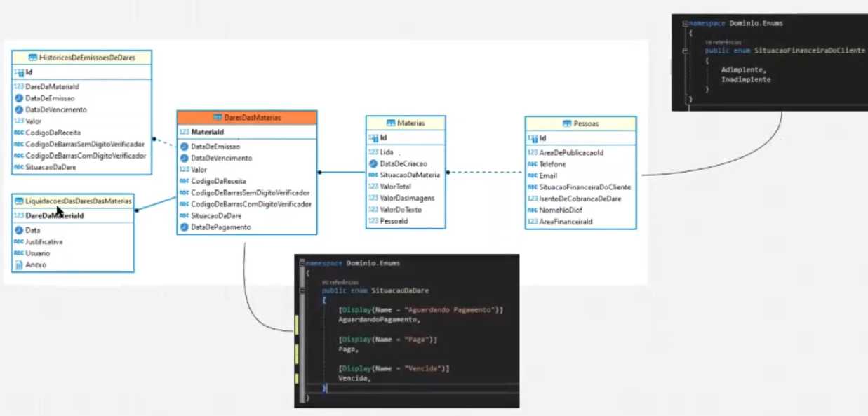Select the ValorTotal column in Materias
The height and width of the screenshot is (416, 868).
[406, 187]
